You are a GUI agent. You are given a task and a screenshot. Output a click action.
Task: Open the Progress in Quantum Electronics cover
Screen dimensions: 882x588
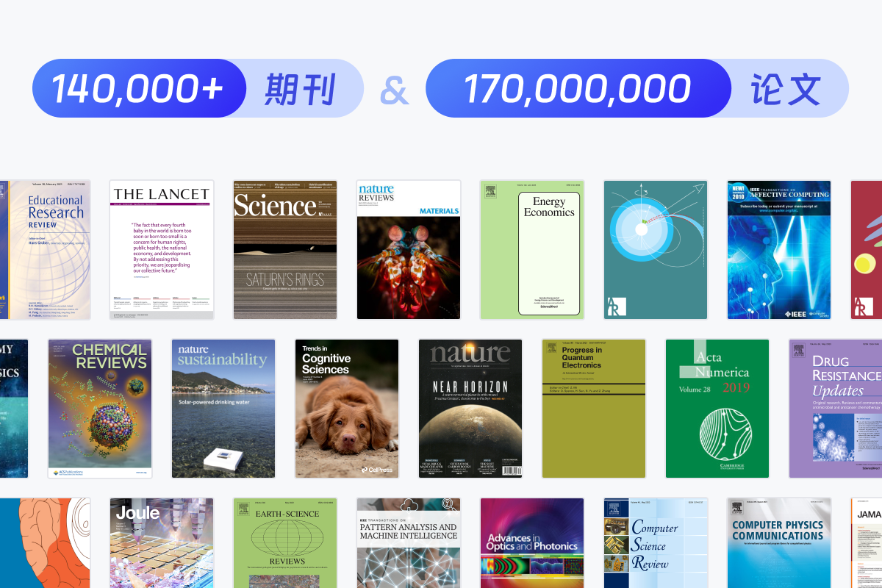(594, 409)
